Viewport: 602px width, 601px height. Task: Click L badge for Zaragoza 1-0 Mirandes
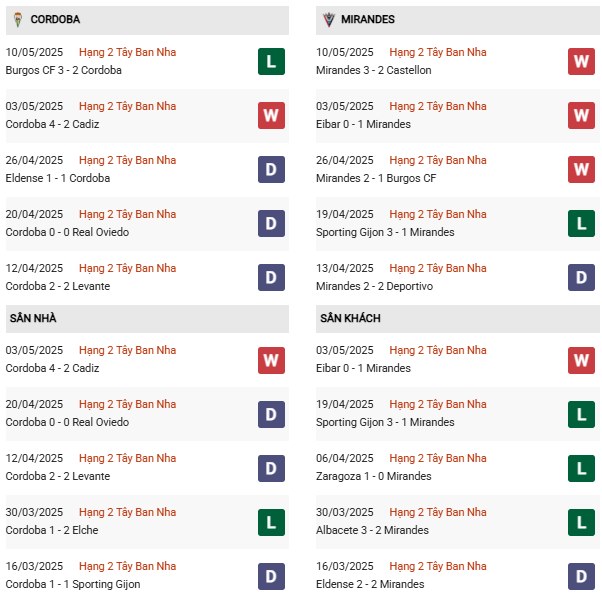click(581, 469)
